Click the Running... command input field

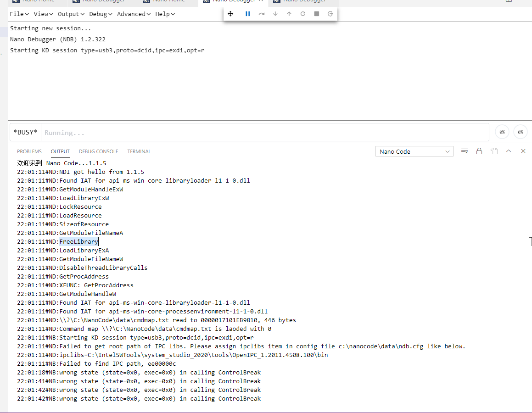[265, 132]
